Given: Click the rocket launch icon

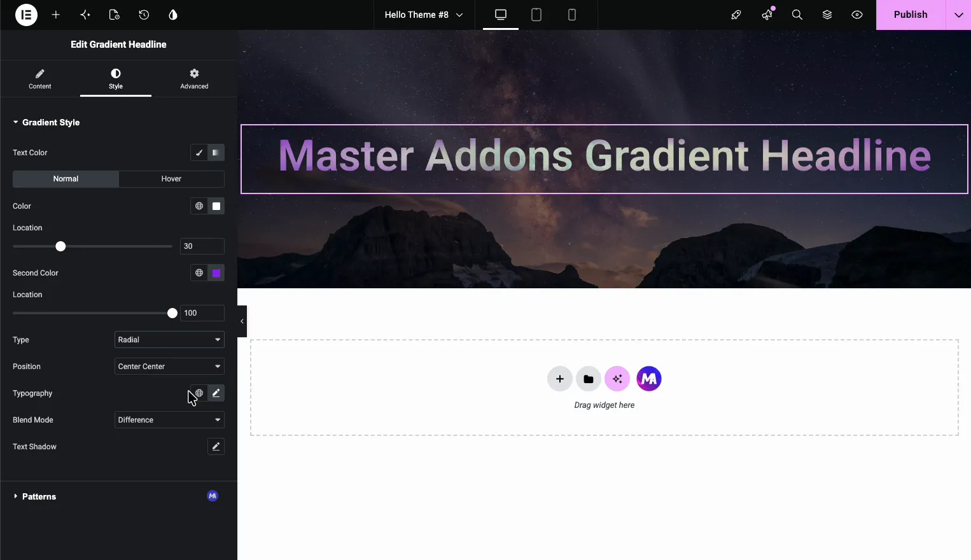Looking at the screenshot, I should [x=736, y=15].
